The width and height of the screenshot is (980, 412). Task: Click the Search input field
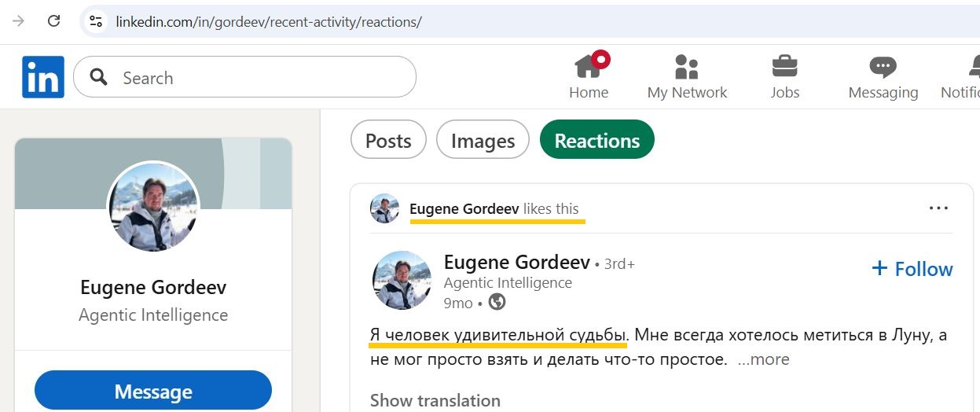tap(244, 77)
